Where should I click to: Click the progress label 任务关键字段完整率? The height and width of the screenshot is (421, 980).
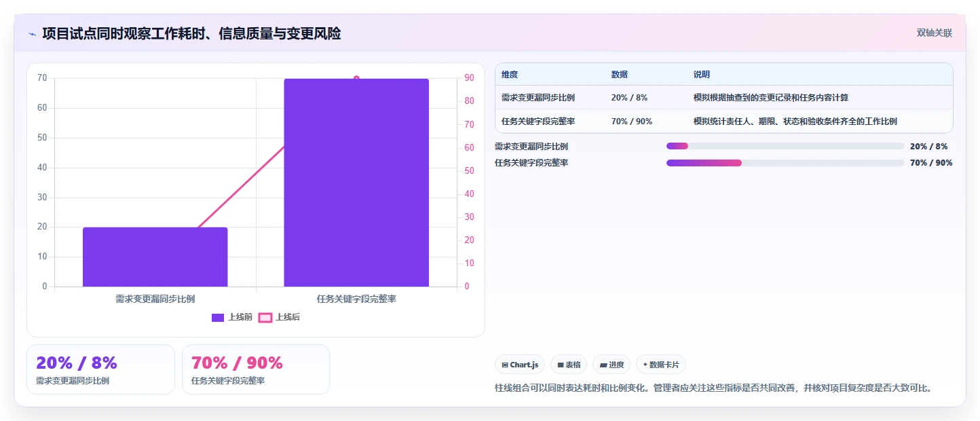tap(531, 163)
